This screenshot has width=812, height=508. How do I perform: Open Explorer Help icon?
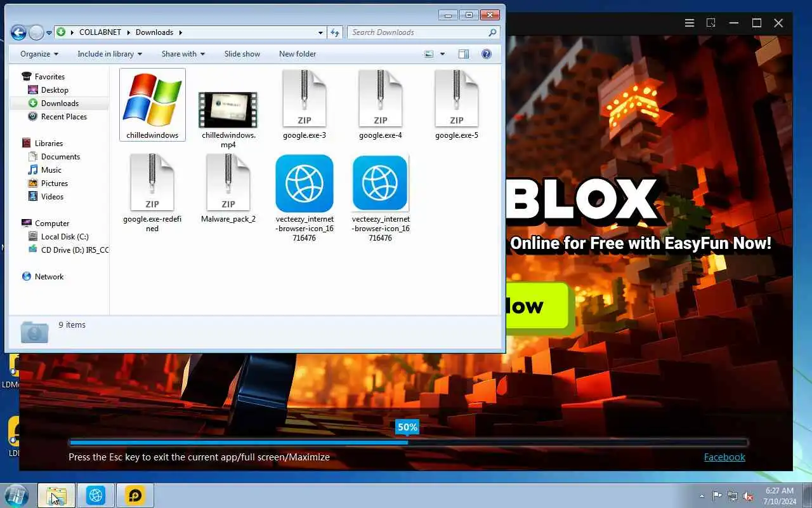click(487, 54)
